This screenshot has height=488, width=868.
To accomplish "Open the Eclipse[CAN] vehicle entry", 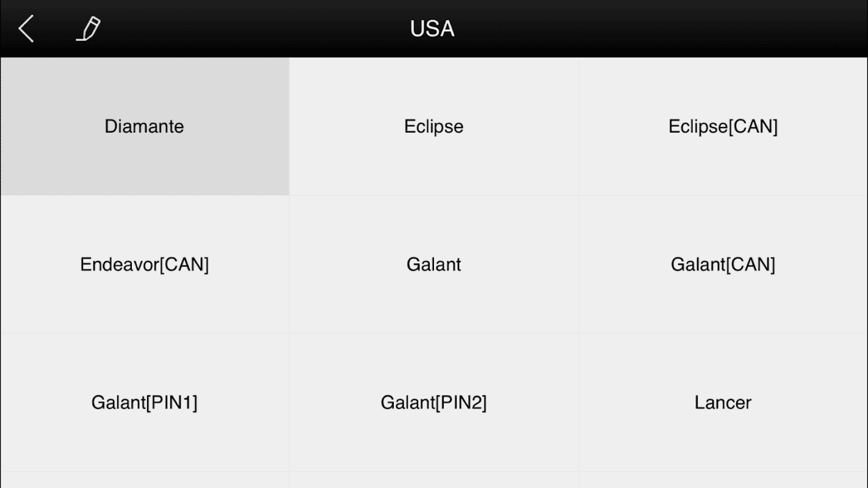I will click(x=723, y=126).
